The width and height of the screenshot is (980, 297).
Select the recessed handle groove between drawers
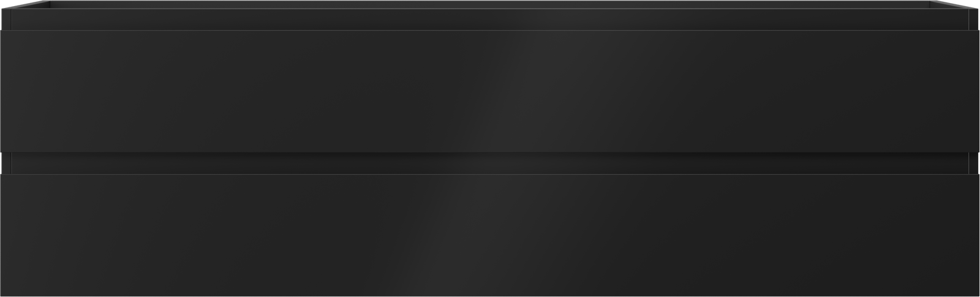point(490,163)
